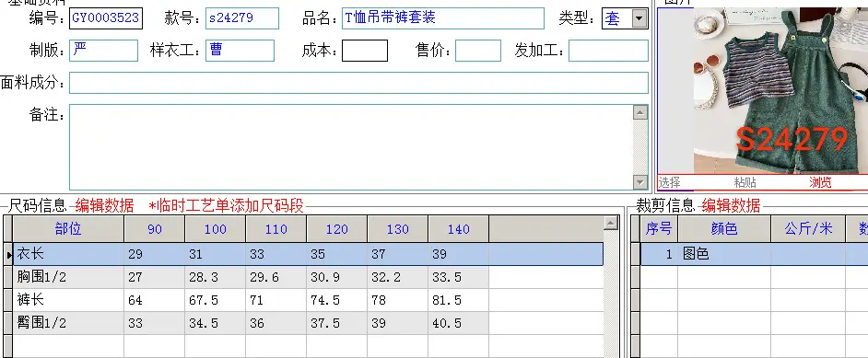Click row selector arrow beside 衣长
868x358 pixels.
tap(8, 255)
